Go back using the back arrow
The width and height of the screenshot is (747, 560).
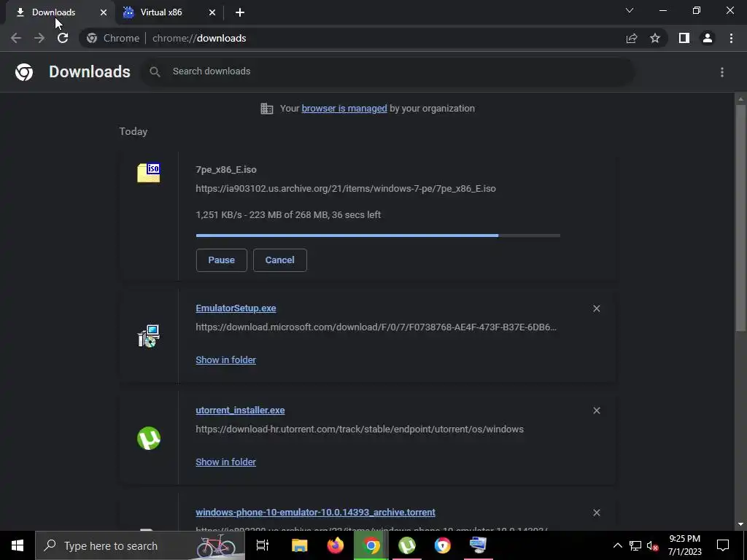tap(16, 38)
